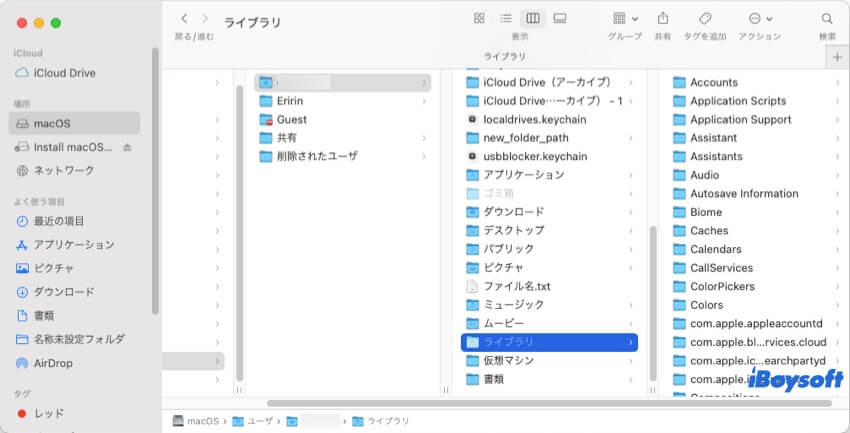Open the Action menu dropdown

click(x=759, y=18)
